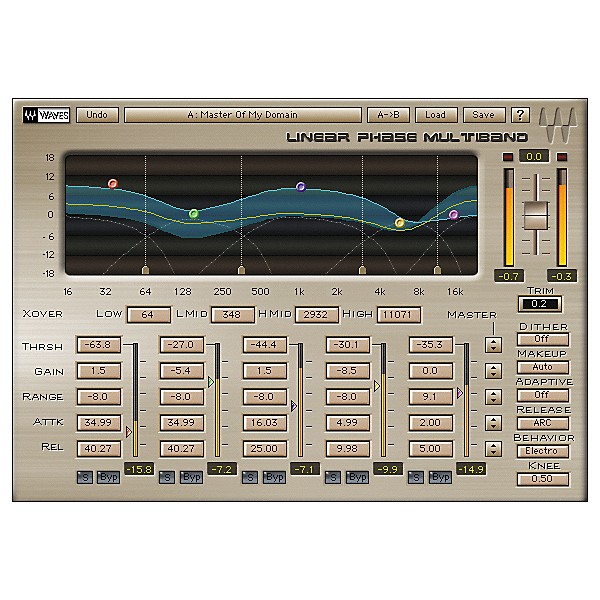Click the band four gain field -8.5
Screen dimensions: 600x600
[x=347, y=371]
